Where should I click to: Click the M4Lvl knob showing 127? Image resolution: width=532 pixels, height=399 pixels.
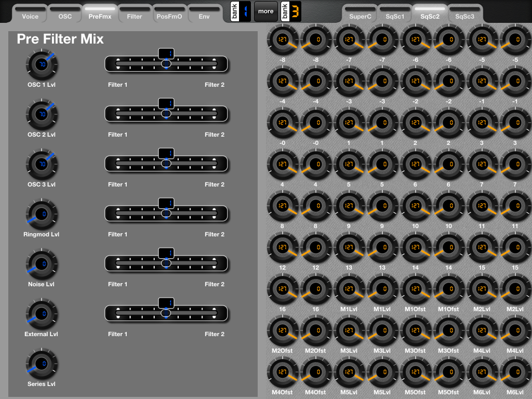(482, 330)
